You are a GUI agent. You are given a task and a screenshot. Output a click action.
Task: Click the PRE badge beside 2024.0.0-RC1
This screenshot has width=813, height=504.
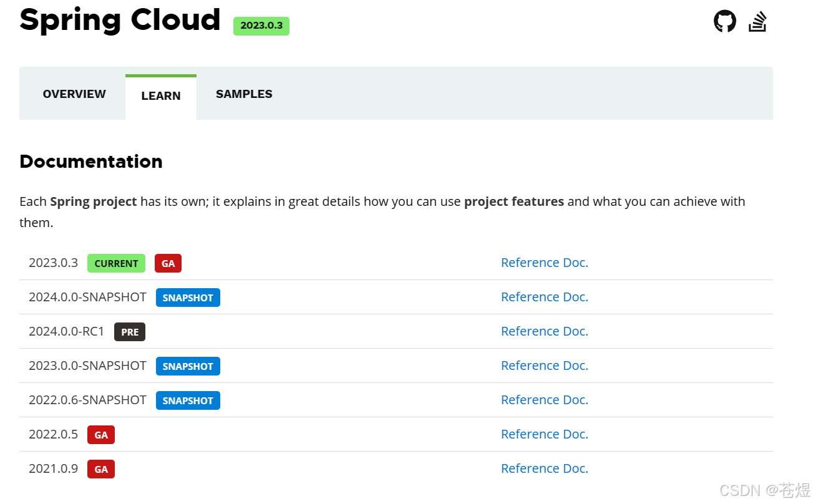point(129,332)
